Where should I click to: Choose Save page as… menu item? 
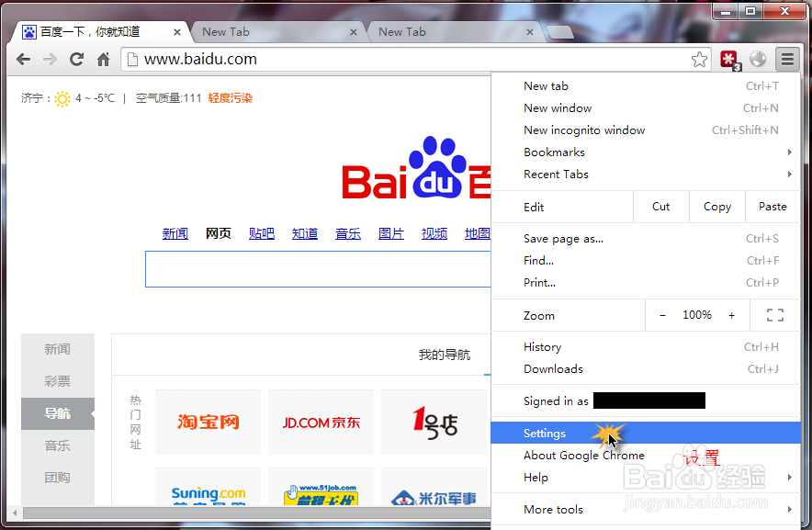(645, 238)
